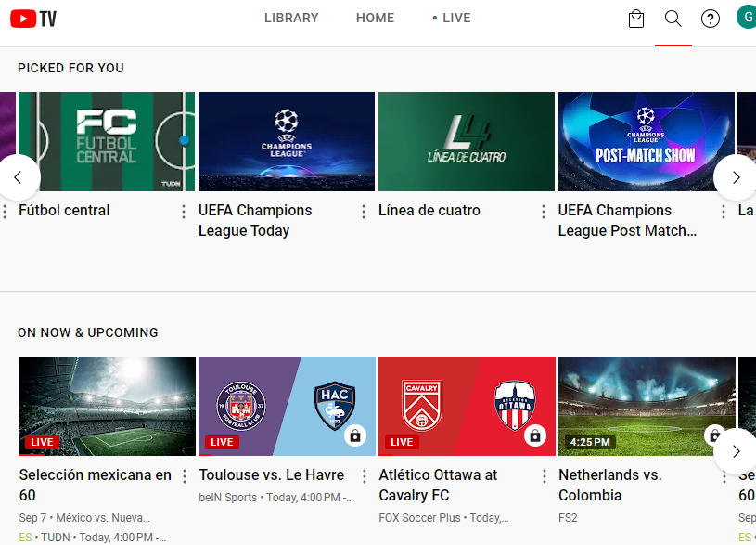Click the ES TUDN schedule text
This screenshot has width=756, height=545.
coord(93,538)
